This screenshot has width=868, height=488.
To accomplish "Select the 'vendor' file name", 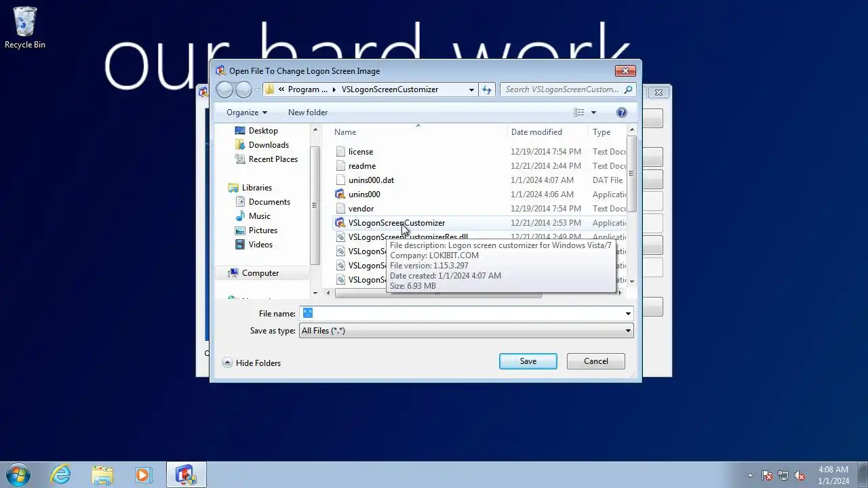I will tap(361, 209).
